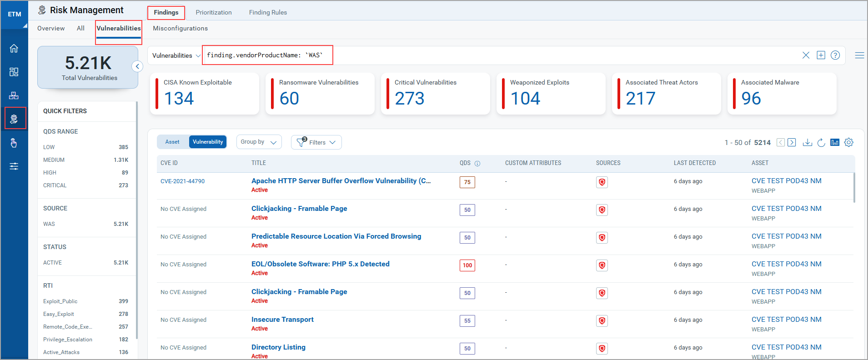Select Critical Vulnerabilities card

436,94
